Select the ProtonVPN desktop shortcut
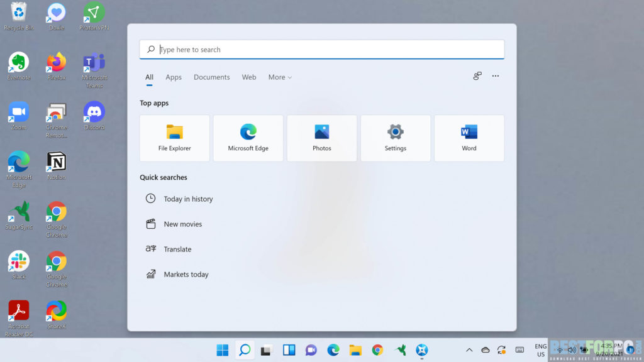The image size is (644, 362). coord(94,16)
